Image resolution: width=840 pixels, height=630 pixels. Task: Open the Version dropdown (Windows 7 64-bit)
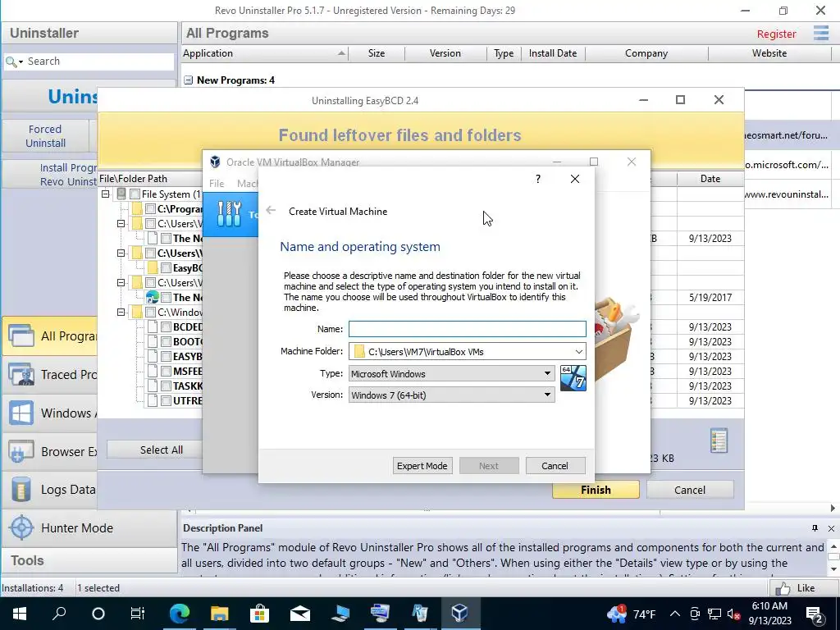click(547, 395)
